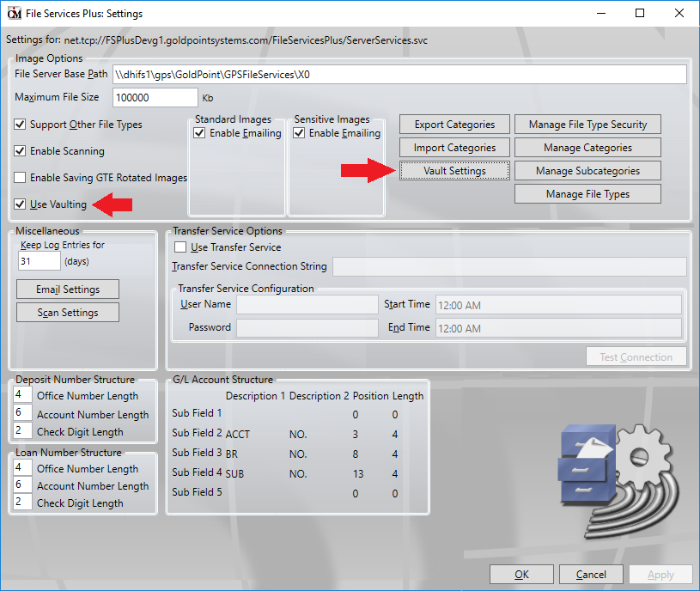Close the Settings window
This screenshot has width=700, height=591.
[x=679, y=14]
